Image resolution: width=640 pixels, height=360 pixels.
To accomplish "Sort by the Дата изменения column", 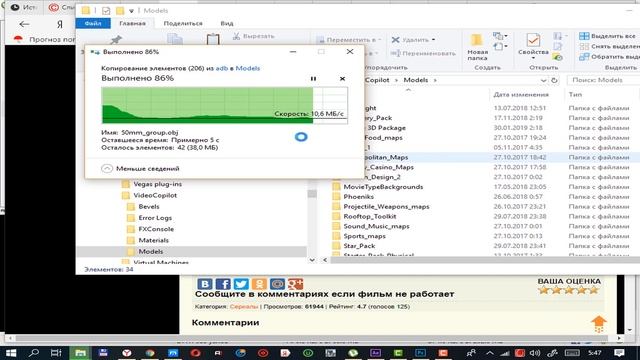I will [x=521, y=94].
